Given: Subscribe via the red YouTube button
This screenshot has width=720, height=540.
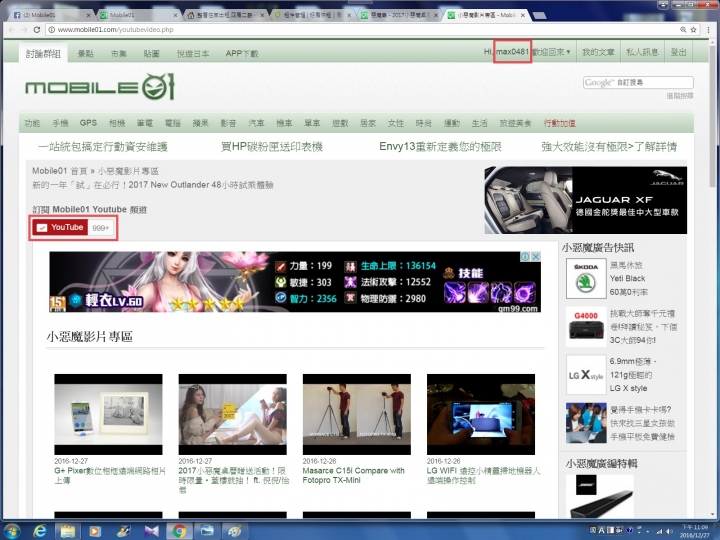Looking at the screenshot, I should 60,227.
